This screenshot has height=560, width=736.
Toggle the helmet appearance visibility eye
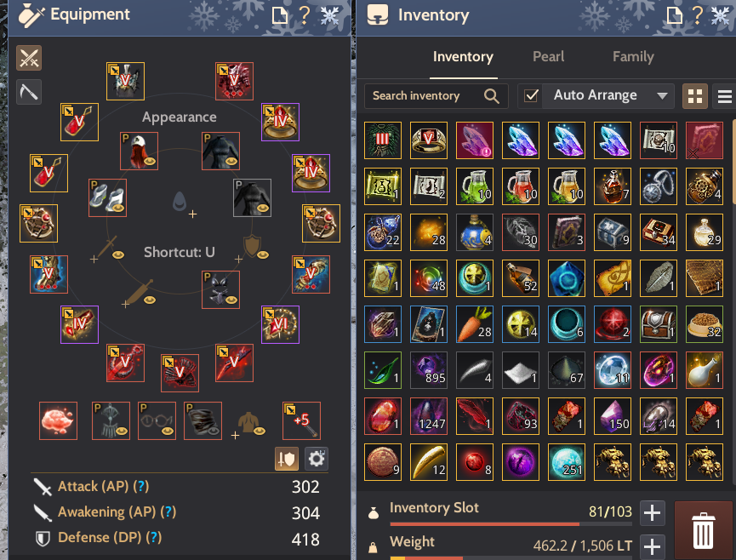coord(150,161)
